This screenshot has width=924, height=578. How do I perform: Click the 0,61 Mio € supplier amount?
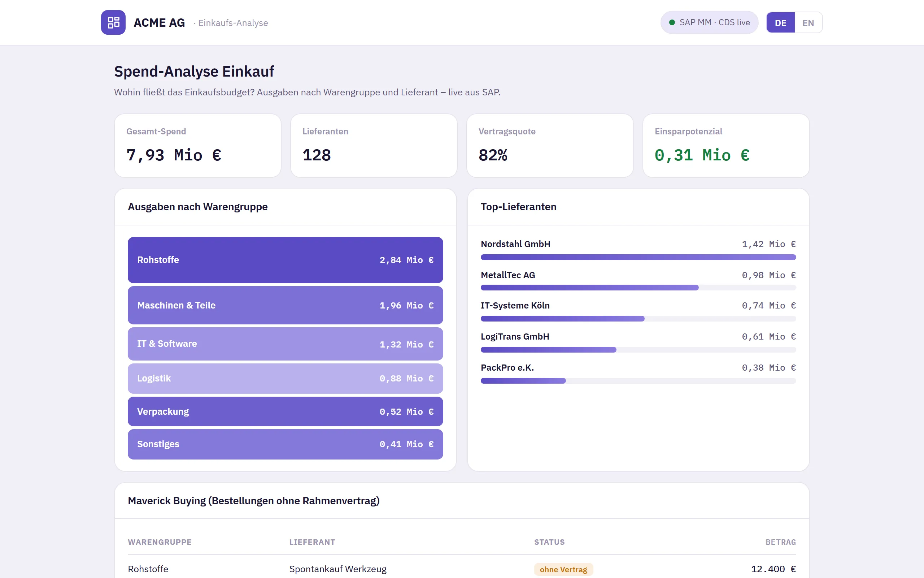(x=768, y=336)
